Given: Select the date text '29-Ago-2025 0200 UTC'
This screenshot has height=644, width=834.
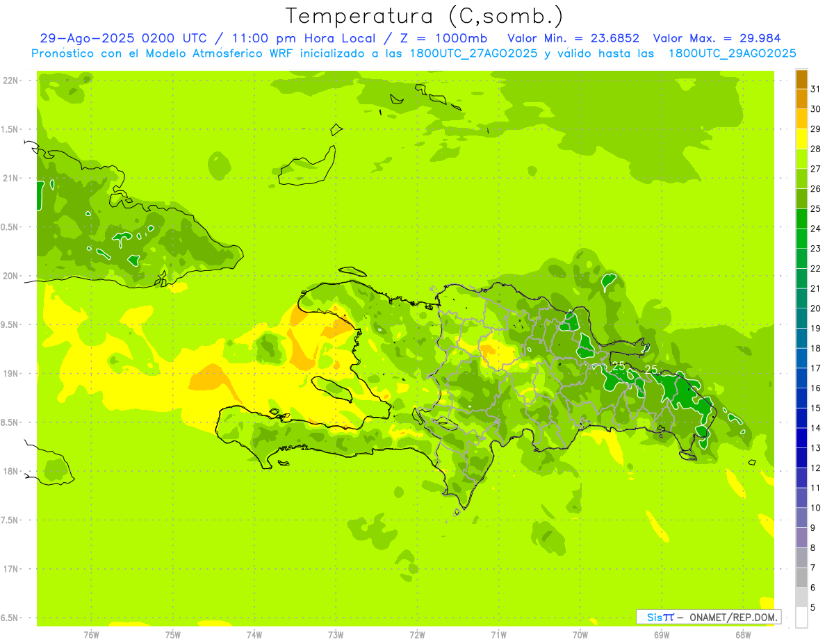Looking at the screenshot, I should click(x=123, y=38).
